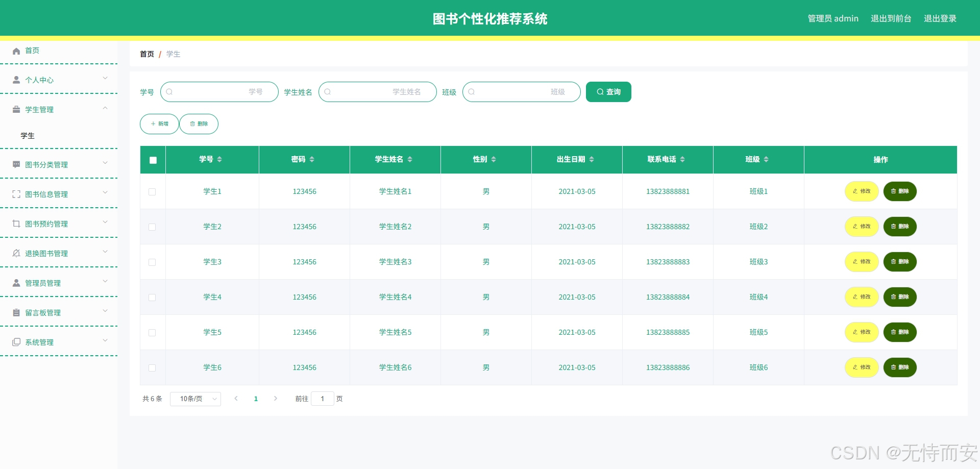Click 修改 for 学生4 row
Image resolution: width=980 pixels, height=469 pixels.
(862, 297)
